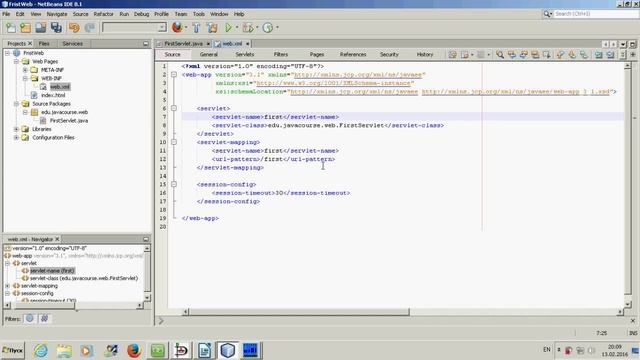Select servlet-class node in the Navigator
The width and height of the screenshot is (640, 360).
pyautogui.click(x=84, y=278)
